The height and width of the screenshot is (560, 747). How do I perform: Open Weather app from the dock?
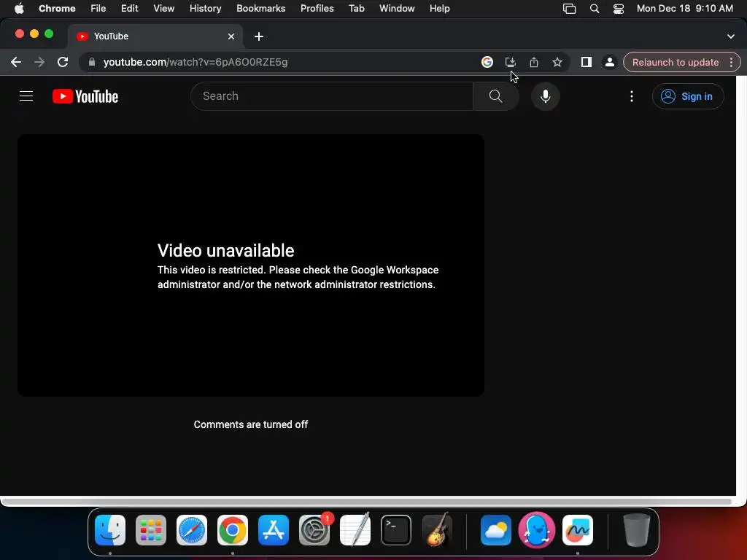pos(496,530)
